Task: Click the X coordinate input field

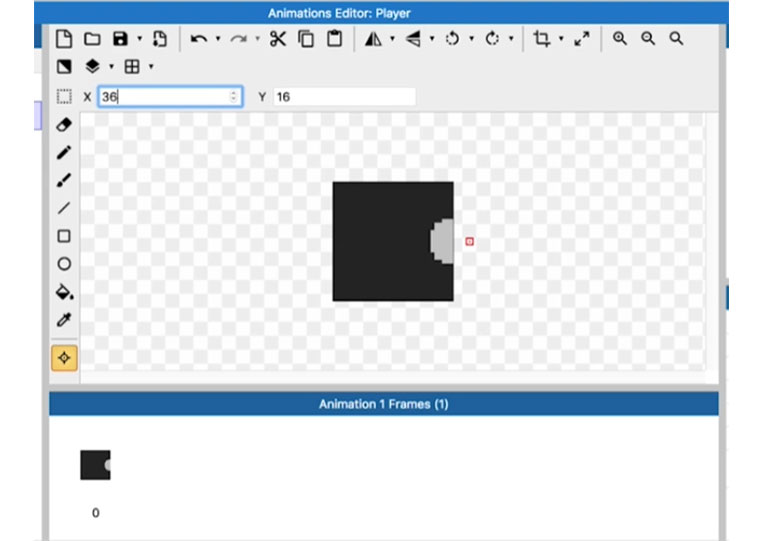Action: [170, 96]
